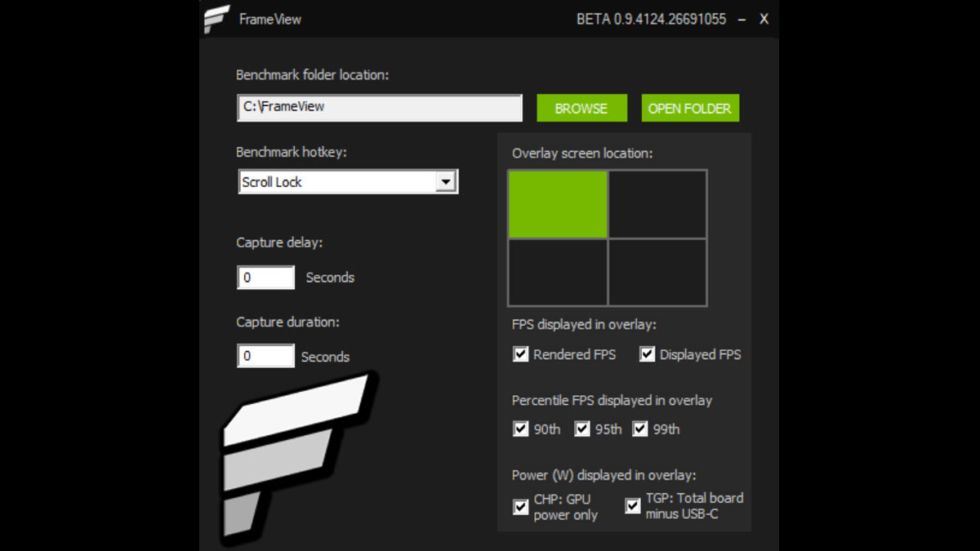Uncheck the 99th percentile checkbox
980x551 pixels.
point(639,429)
